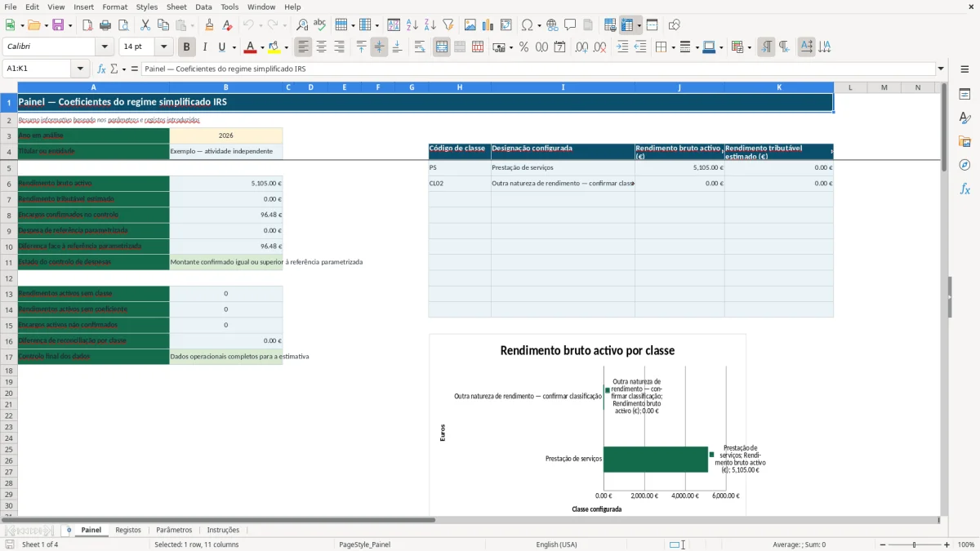Open the Format menu
Viewport: 980px width, 551px height.
[115, 7]
